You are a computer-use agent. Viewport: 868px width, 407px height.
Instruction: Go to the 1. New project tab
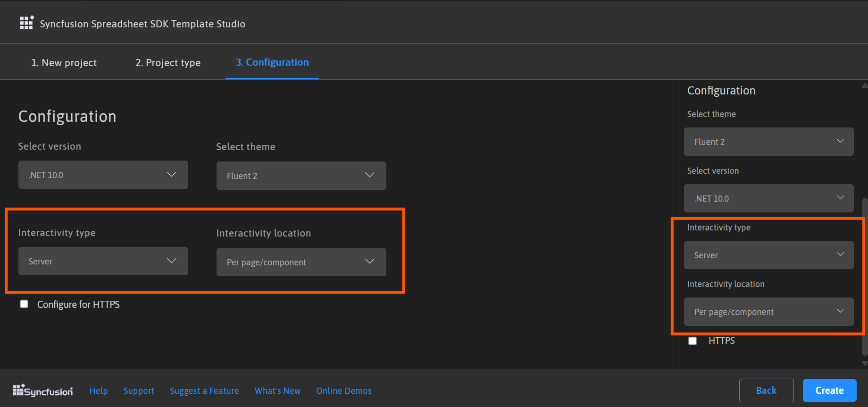point(64,63)
